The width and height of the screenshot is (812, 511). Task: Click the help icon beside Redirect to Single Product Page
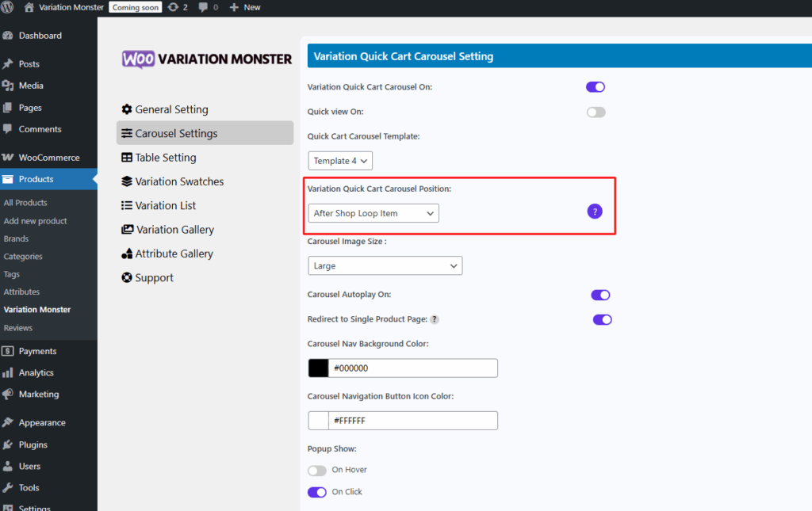(435, 319)
